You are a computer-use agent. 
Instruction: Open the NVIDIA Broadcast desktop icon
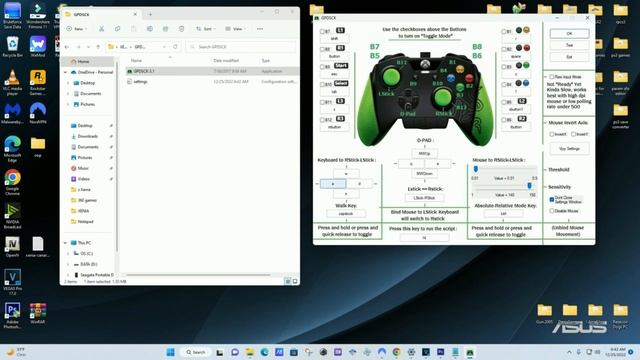point(12,216)
